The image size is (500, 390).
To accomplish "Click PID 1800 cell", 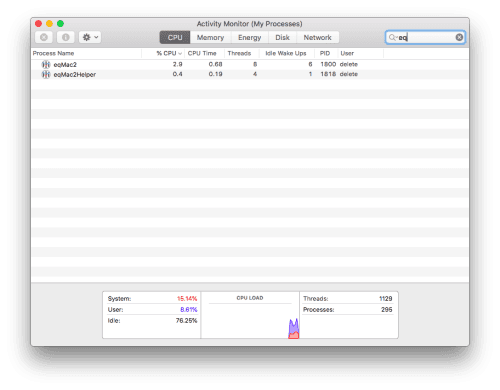I will pyautogui.click(x=328, y=64).
